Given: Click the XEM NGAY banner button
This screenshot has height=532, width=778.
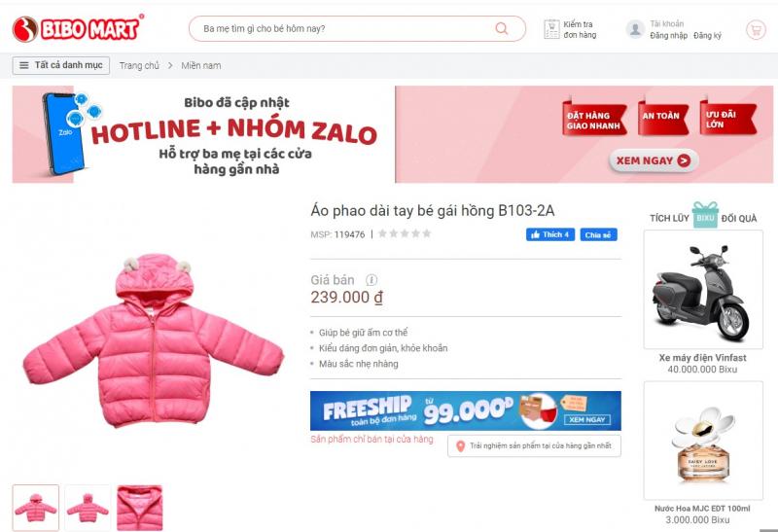Looking at the screenshot, I should click(x=654, y=160).
